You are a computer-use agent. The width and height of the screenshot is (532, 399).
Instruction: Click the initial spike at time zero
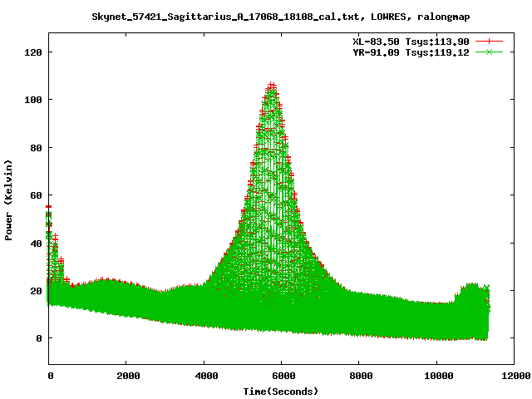[49, 217]
